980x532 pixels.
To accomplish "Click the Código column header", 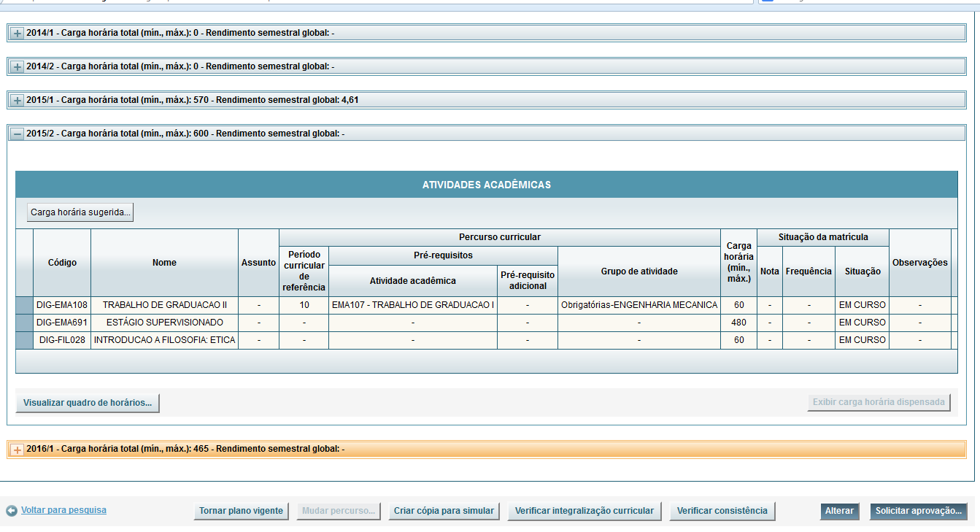I will click(x=62, y=263).
